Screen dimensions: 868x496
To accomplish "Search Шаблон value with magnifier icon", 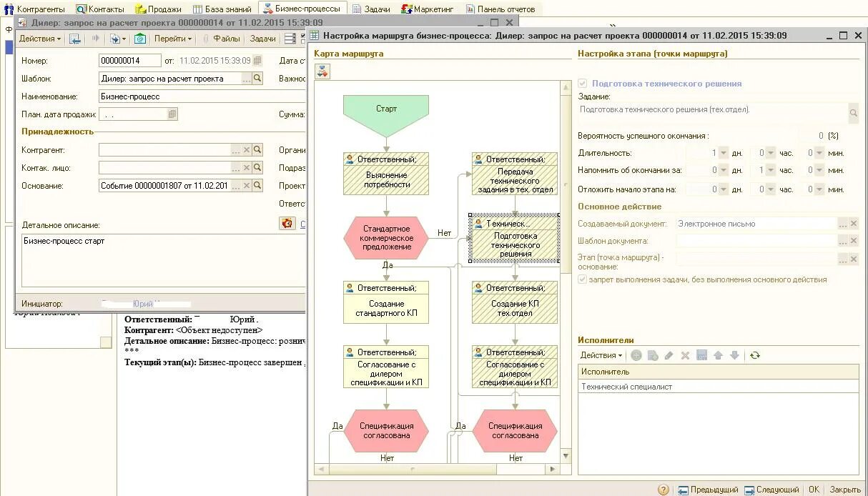I will pos(258,79).
